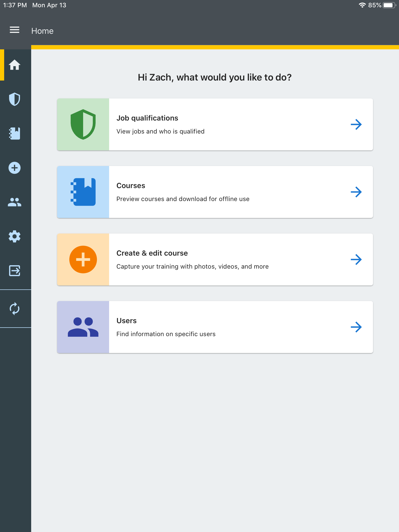
Task: Open the Users card title
Action: coord(127,321)
